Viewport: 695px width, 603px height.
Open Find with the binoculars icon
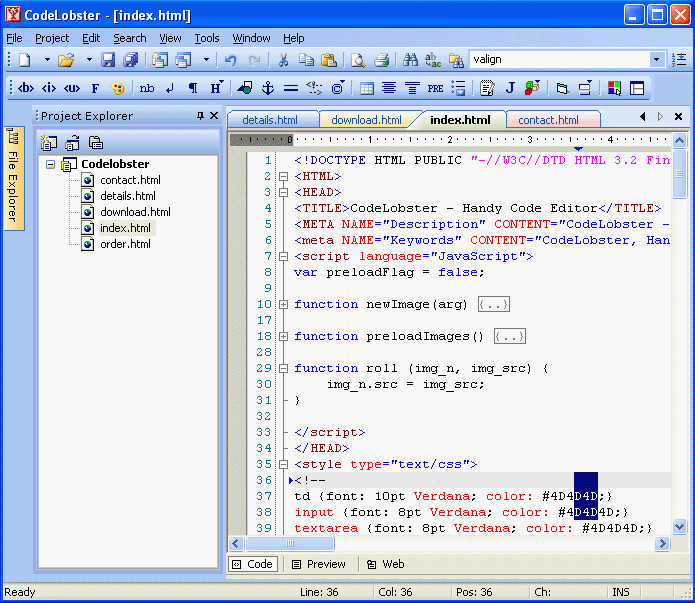pyautogui.click(x=410, y=59)
